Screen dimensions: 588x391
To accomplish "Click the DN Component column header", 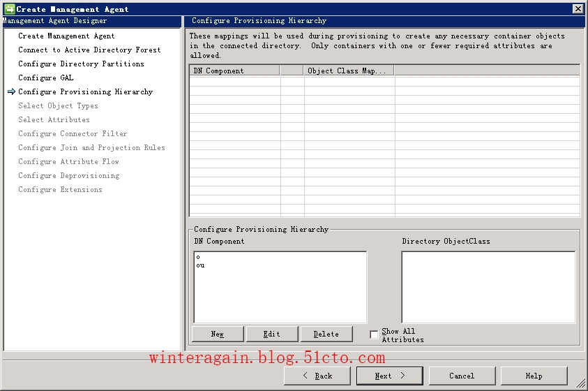I will click(x=235, y=71).
